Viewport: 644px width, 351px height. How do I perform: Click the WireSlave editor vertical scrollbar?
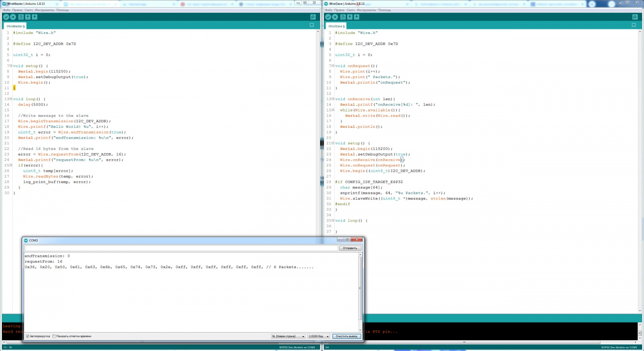click(x=640, y=171)
